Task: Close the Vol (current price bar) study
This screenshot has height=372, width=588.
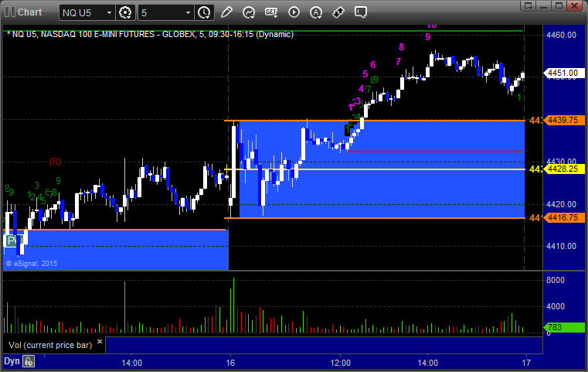Action: (x=100, y=342)
